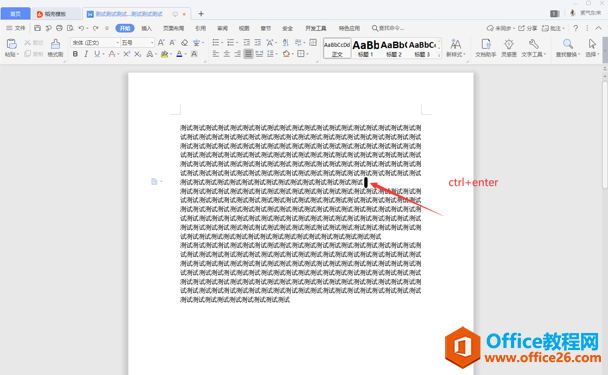Increase paragraph indent

(257, 42)
